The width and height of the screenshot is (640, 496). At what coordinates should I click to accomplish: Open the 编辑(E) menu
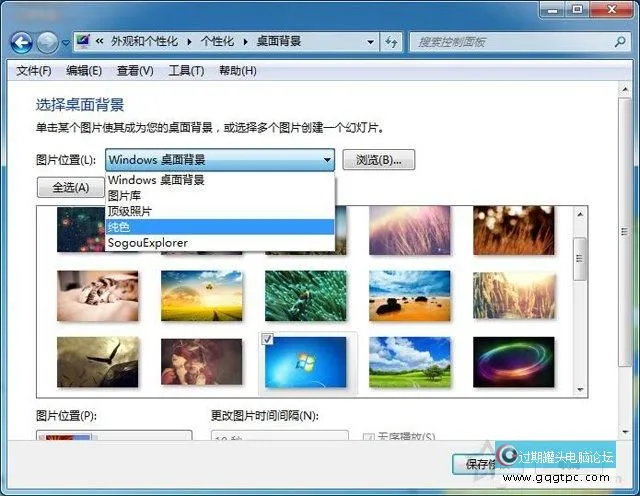point(84,71)
